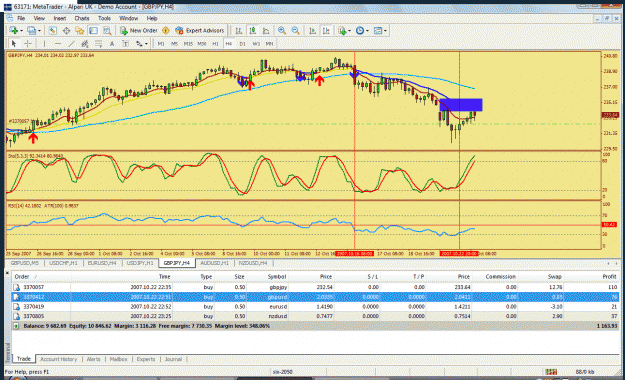The height and width of the screenshot is (380, 625).
Task: Open the View menu
Action: 39,18
